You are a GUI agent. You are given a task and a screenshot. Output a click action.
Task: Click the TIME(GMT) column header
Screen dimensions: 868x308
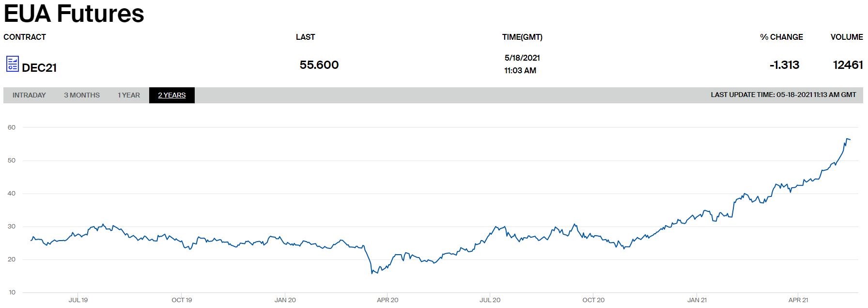click(522, 37)
